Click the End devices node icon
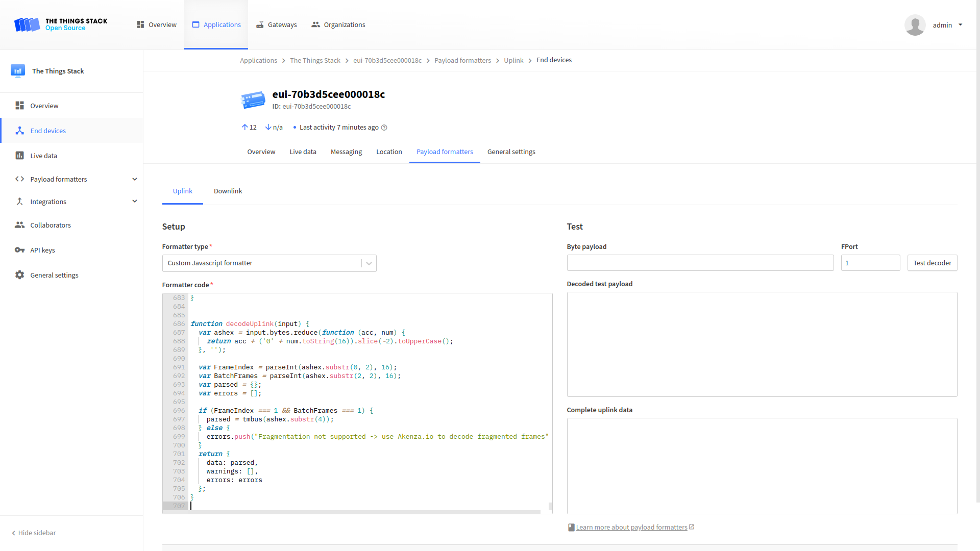Screen dimensions: 980x551 pyautogui.click(x=19, y=131)
